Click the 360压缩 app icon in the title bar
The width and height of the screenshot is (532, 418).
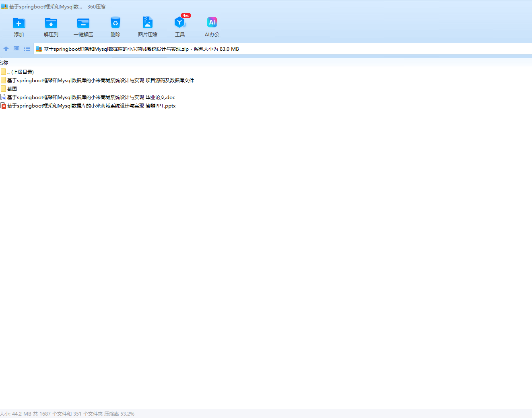coord(4,7)
